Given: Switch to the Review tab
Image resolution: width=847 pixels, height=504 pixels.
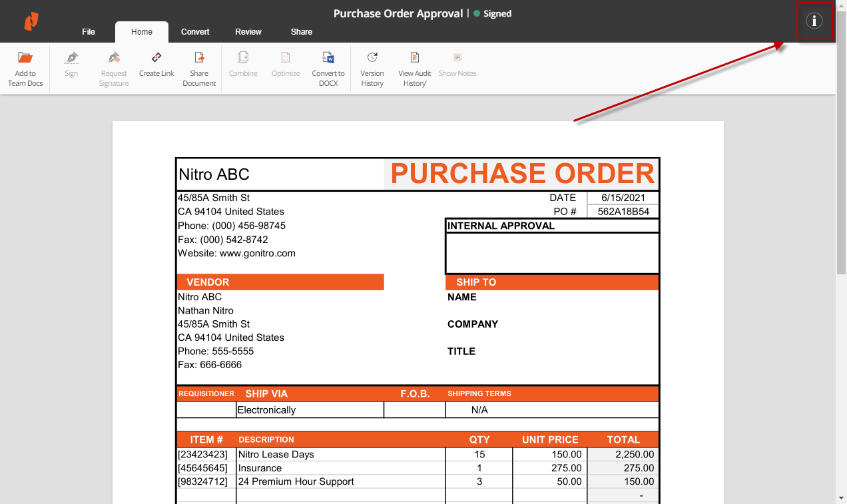Looking at the screenshot, I should (248, 32).
